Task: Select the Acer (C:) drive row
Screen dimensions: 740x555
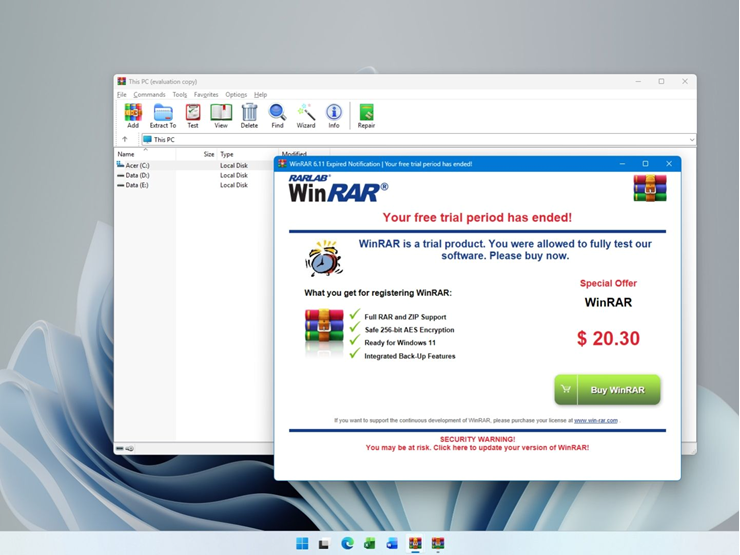Action: [194, 166]
